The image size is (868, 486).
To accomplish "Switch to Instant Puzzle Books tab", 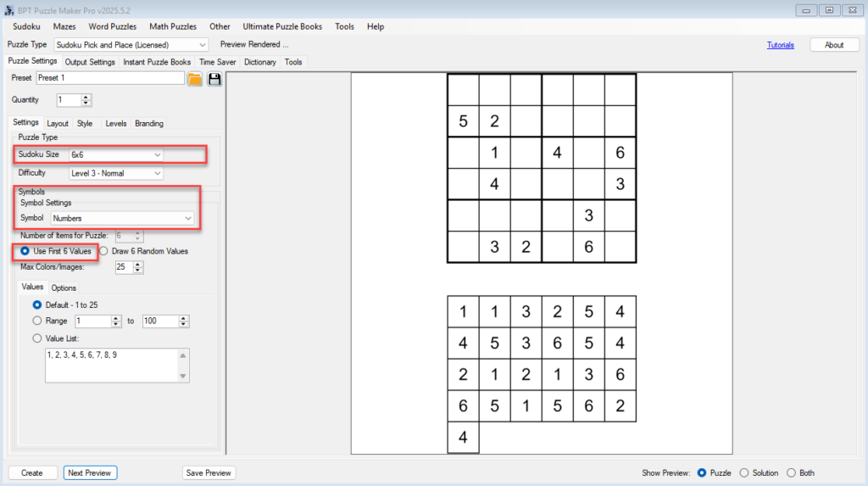I will tap(157, 62).
